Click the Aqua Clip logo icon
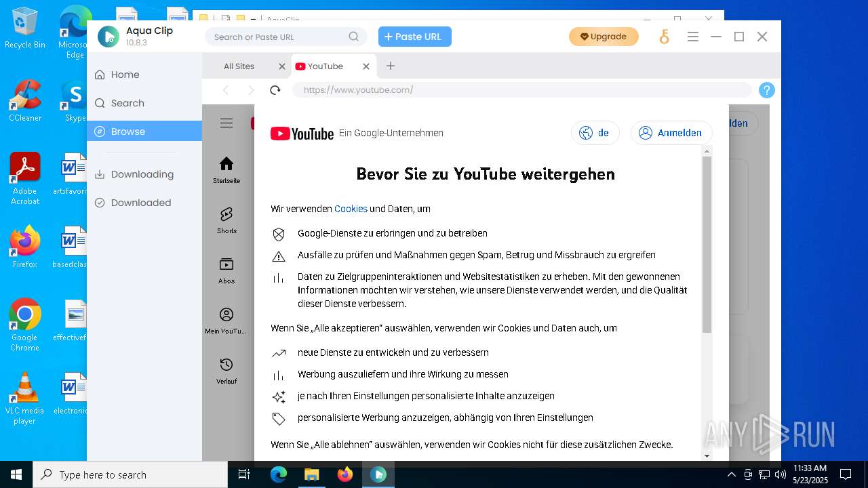 tap(108, 37)
